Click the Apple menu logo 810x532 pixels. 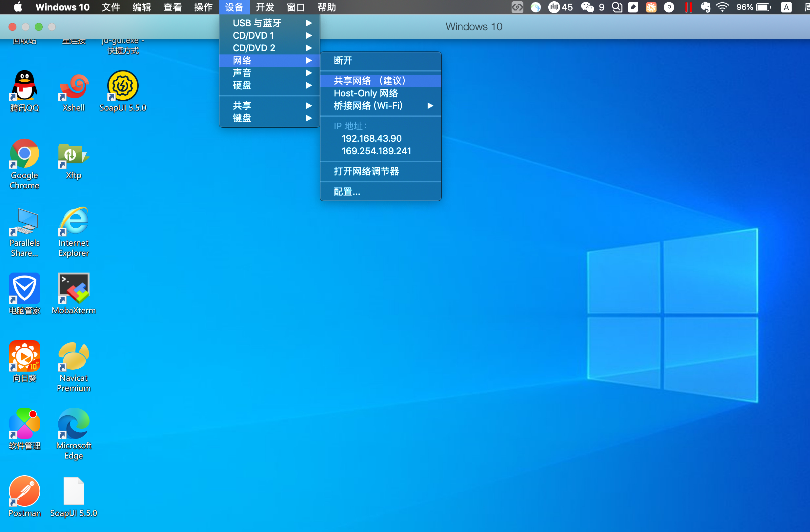[x=18, y=7]
